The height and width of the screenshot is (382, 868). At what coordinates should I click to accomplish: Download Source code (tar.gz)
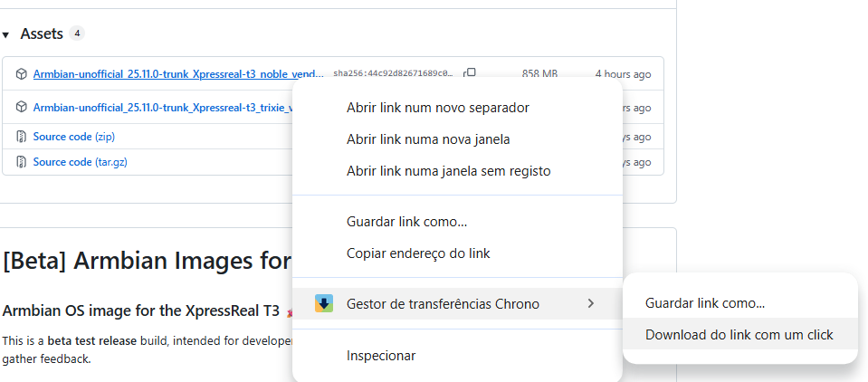(81, 162)
